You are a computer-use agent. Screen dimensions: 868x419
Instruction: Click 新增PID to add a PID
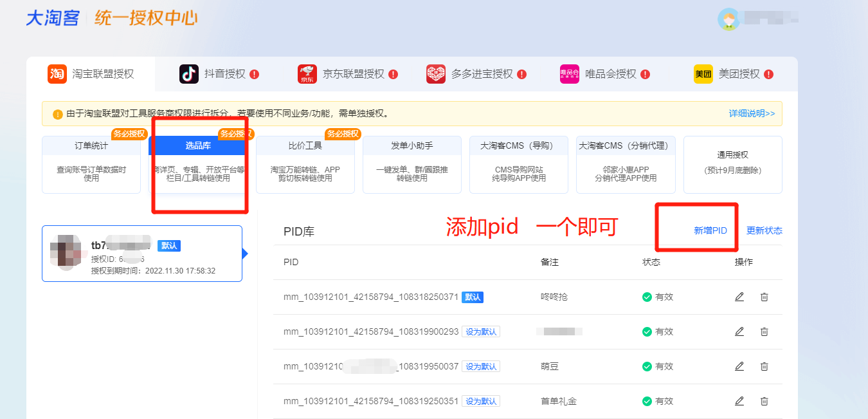pyautogui.click(x=710, y=230)
